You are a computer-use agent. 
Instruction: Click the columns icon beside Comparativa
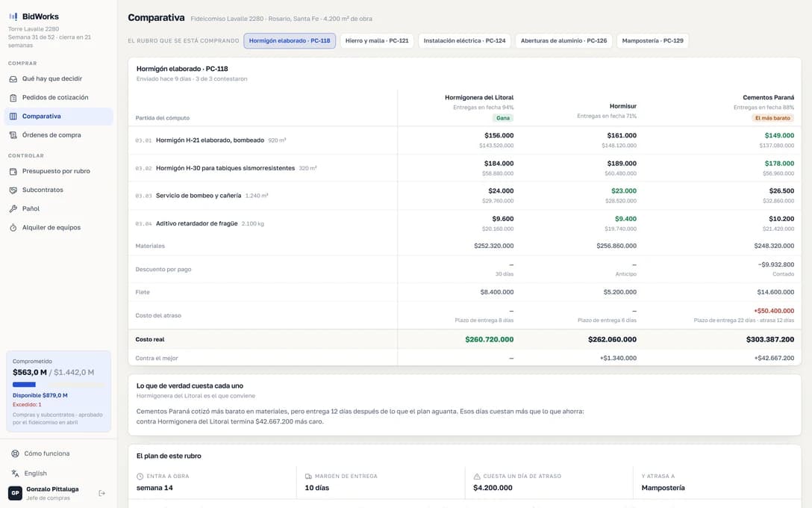pos(13,116)
